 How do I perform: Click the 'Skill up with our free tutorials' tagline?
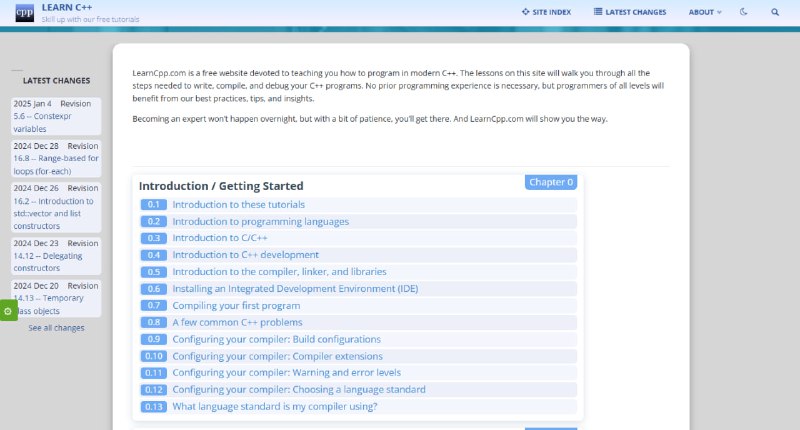click(90, 19)
